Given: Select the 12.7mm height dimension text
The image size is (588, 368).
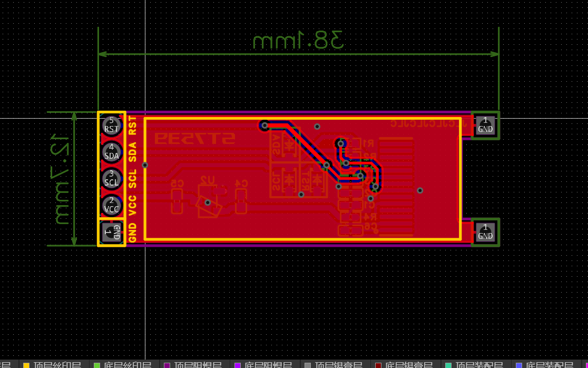Looking at the screenshot, I should pyautogui.click(x=62, y=179).
